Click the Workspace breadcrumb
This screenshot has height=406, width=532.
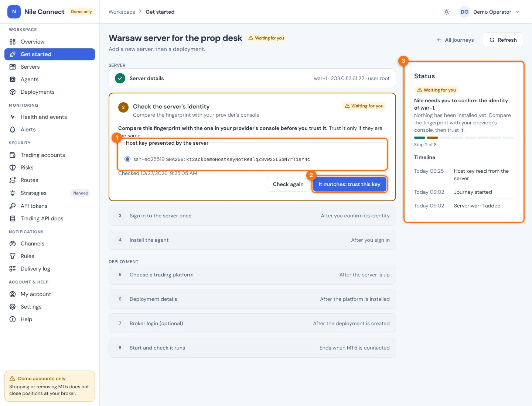pyautogui.click(x=122, y=12)
